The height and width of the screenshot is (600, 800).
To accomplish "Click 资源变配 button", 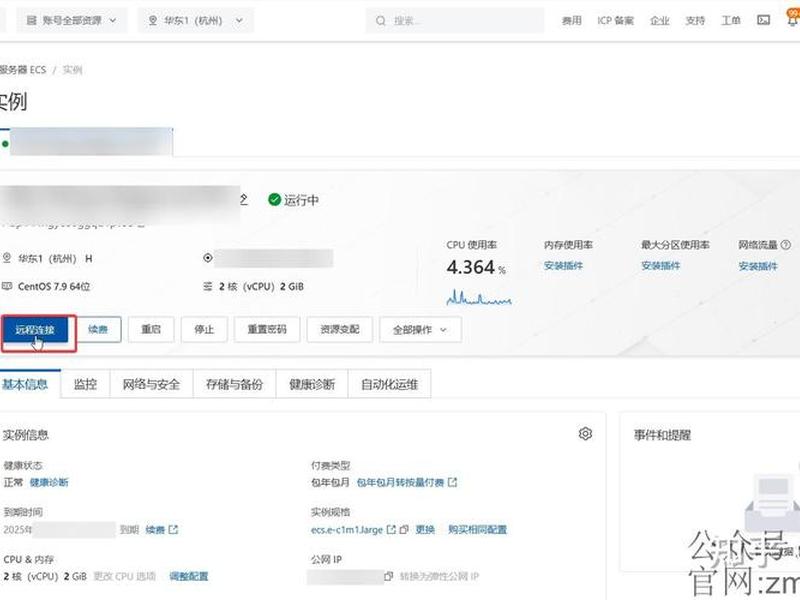I will (340, 330).
